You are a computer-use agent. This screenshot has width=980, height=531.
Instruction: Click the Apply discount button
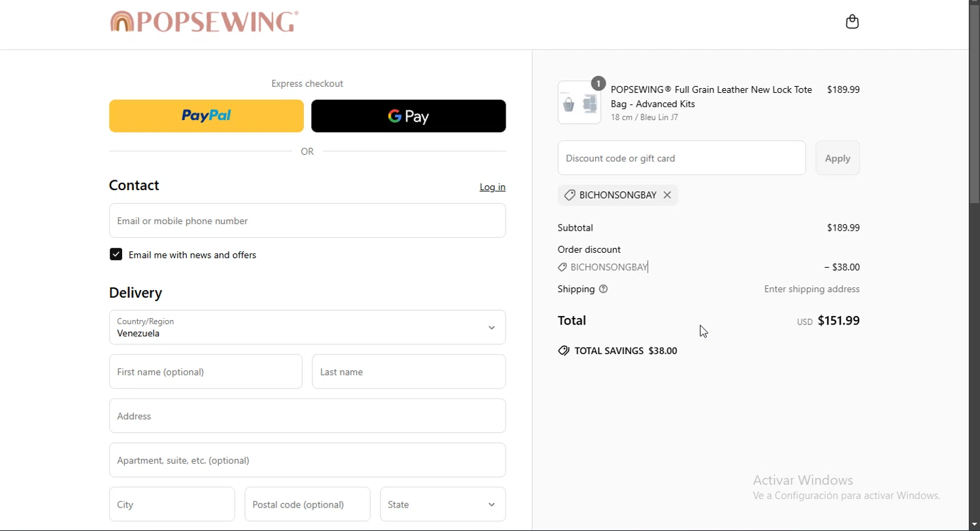[x=838, y=158]
